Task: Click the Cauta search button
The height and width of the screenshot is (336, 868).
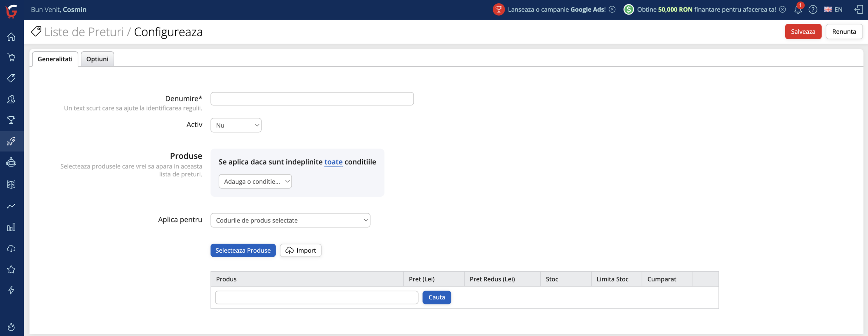Action: [x=437, y=297]
